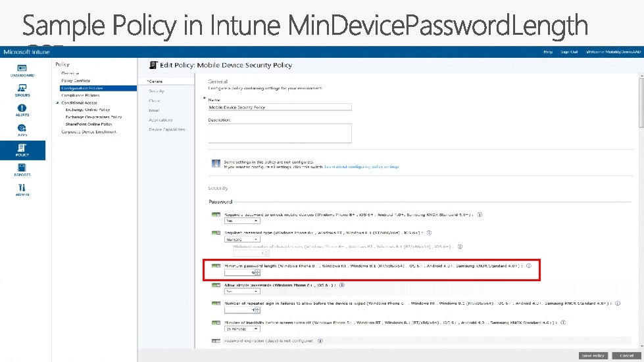Open Help link in top bar

548,52
